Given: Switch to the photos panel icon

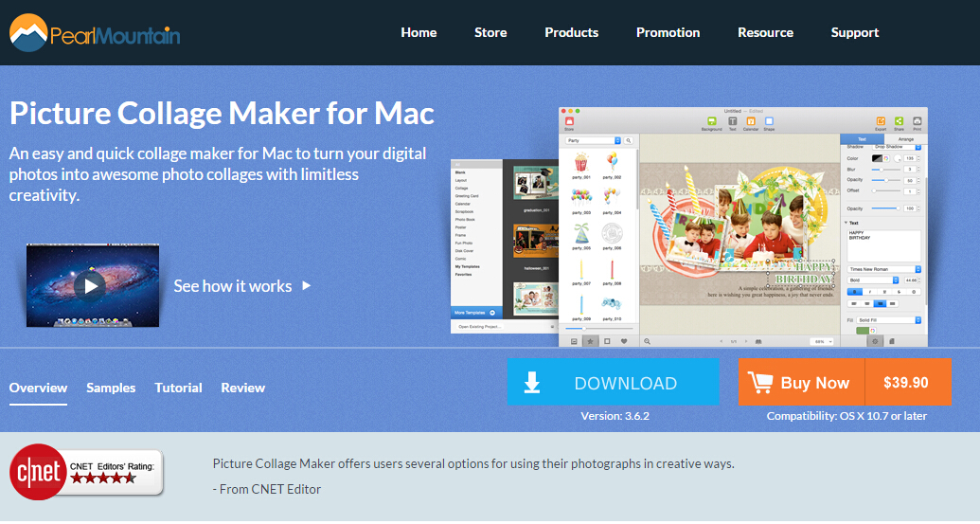Looking at the screenshot, I should click(x=574, y=341).
